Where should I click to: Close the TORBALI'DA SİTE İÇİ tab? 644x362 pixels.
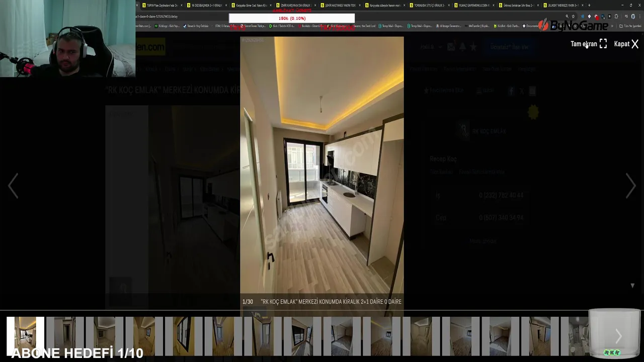[450, 6]
